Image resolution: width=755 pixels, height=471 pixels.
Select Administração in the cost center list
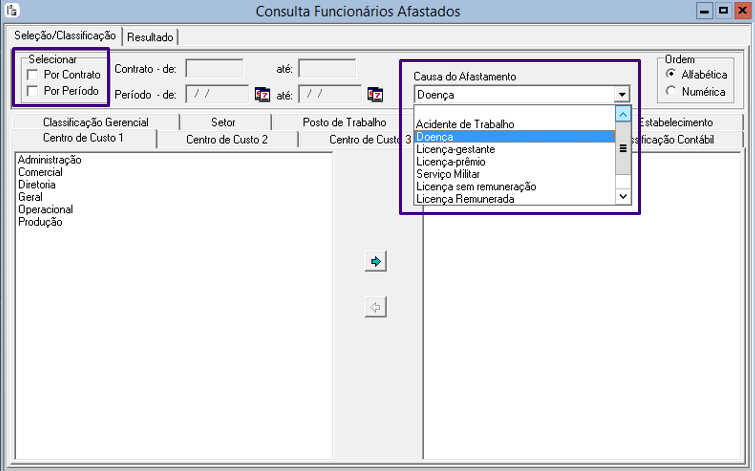pos(50,159)
